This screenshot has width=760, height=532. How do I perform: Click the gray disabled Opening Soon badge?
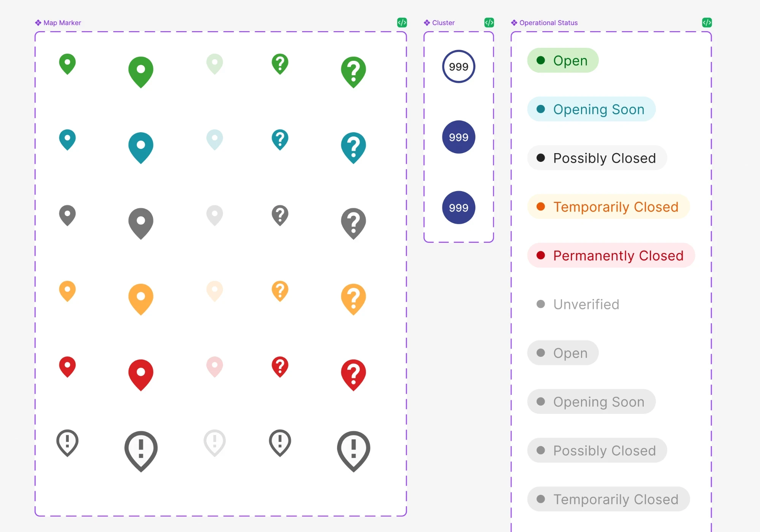click(591, 402)
